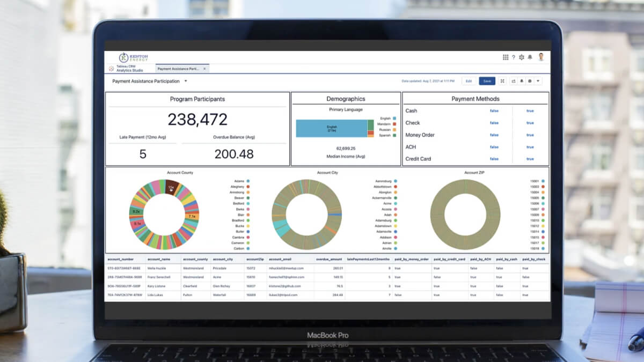Screen dimensions: 644x362
Task: Open the user profile avatar
Action: tap(541, 57)
